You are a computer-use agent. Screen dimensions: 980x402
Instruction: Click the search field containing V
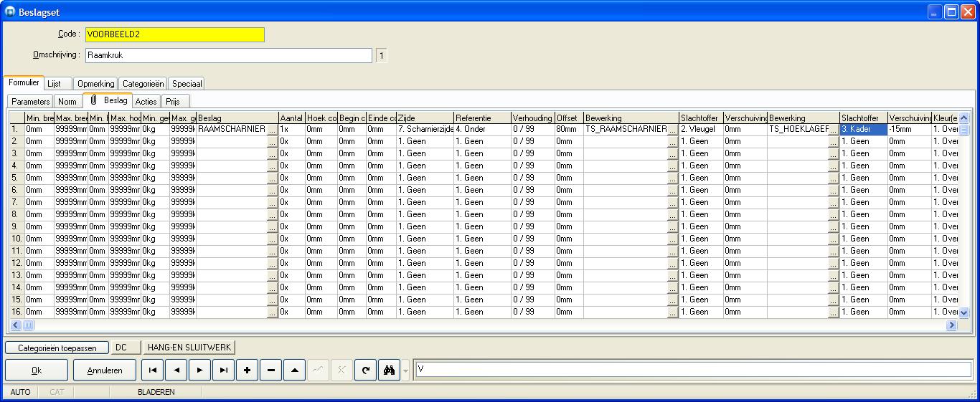tap(693, 369)
